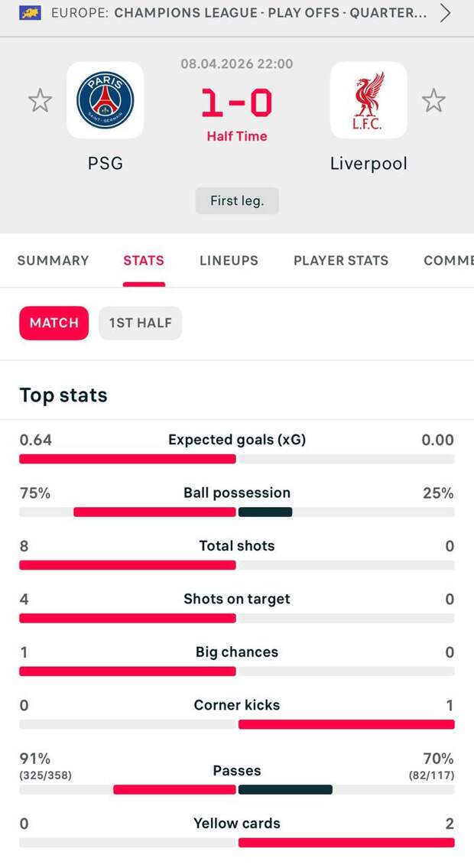Open the partially visible Commentary tab
The width and height of the screenshot is (474, 868).
(x=449, y=261)
